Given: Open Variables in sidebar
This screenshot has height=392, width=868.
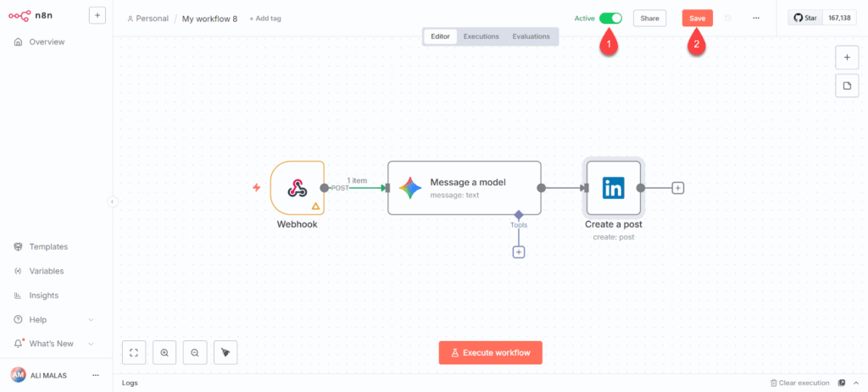Looking at the screenshot, I should coord(47,271).
